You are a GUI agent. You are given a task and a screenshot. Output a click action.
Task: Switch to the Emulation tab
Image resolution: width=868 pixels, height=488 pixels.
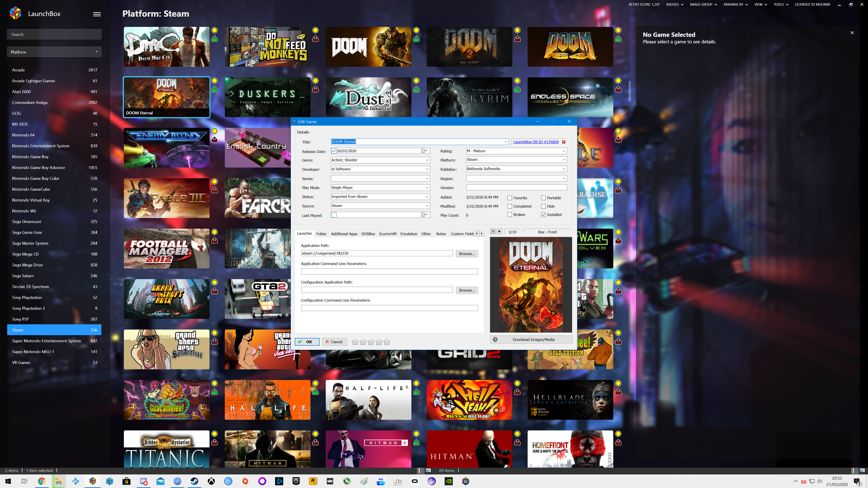point(409,234)
